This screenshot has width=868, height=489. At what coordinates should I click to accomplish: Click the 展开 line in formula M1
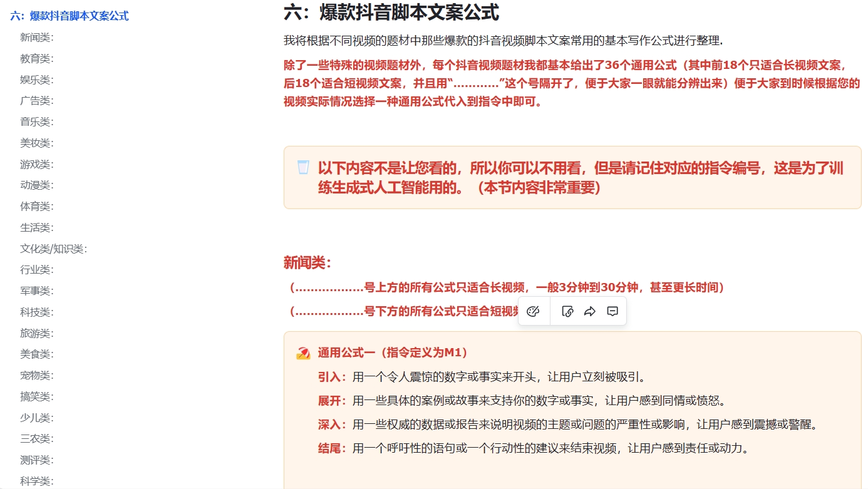coord(522,401)
